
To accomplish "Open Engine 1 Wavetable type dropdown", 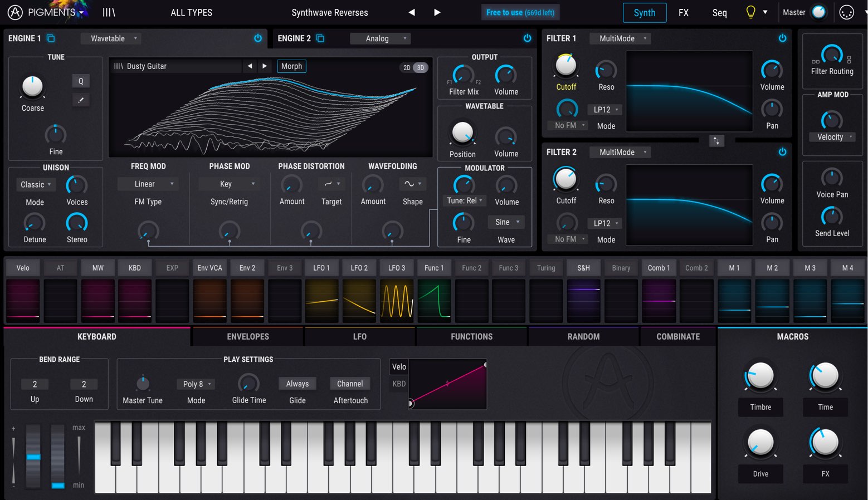I will tap(111, 38).
